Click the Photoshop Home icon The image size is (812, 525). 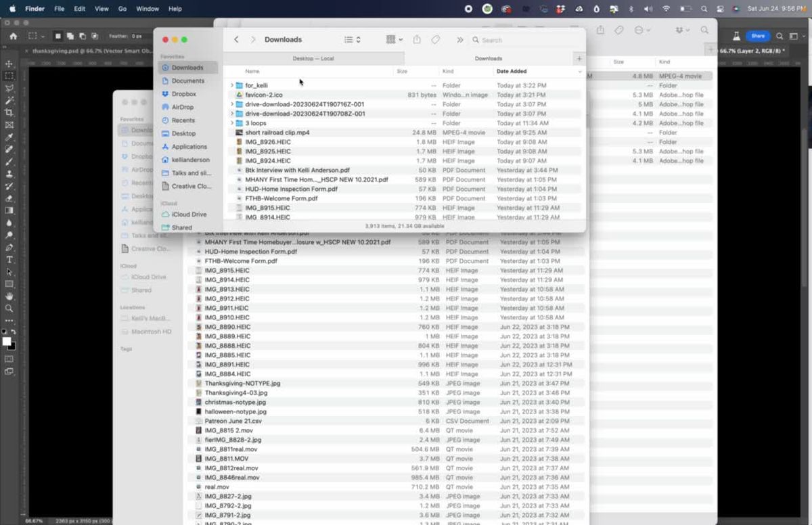tap(14, 36)
